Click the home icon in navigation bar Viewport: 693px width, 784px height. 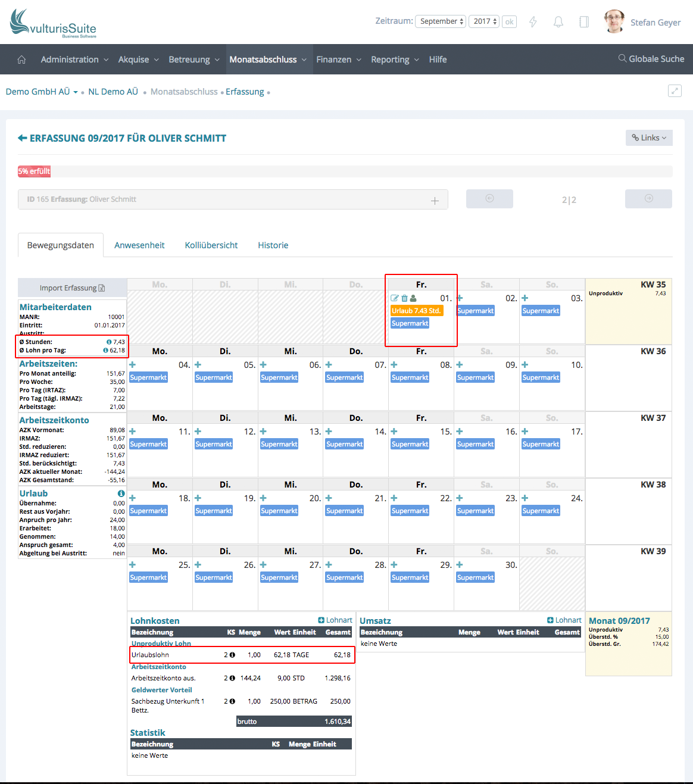tap(22, 60)
